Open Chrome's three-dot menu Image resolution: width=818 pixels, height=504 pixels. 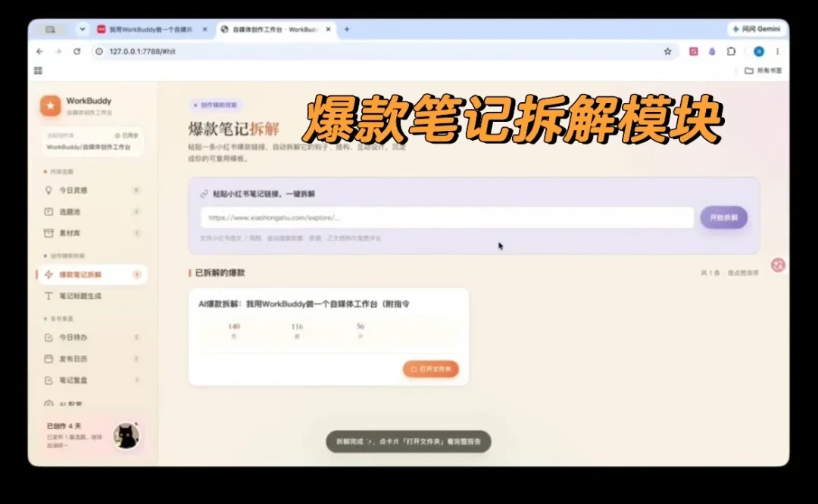(x=777, y=51)
